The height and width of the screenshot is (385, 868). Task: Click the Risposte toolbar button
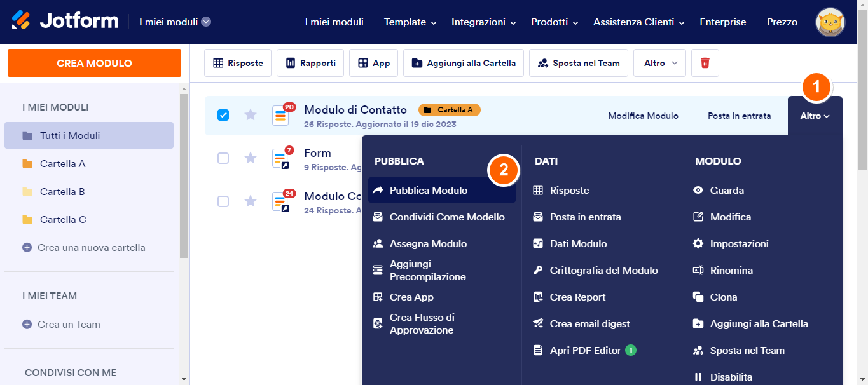(238, 63)
